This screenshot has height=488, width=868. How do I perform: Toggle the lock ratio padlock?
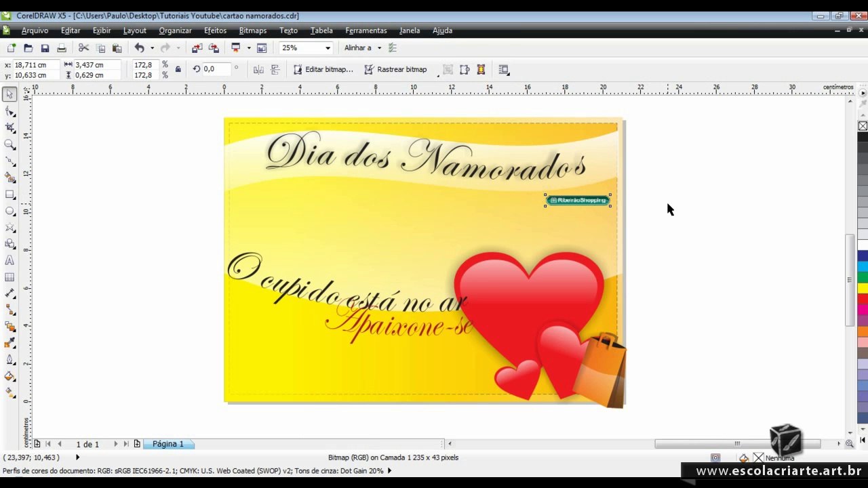click(x=178, y=70)
